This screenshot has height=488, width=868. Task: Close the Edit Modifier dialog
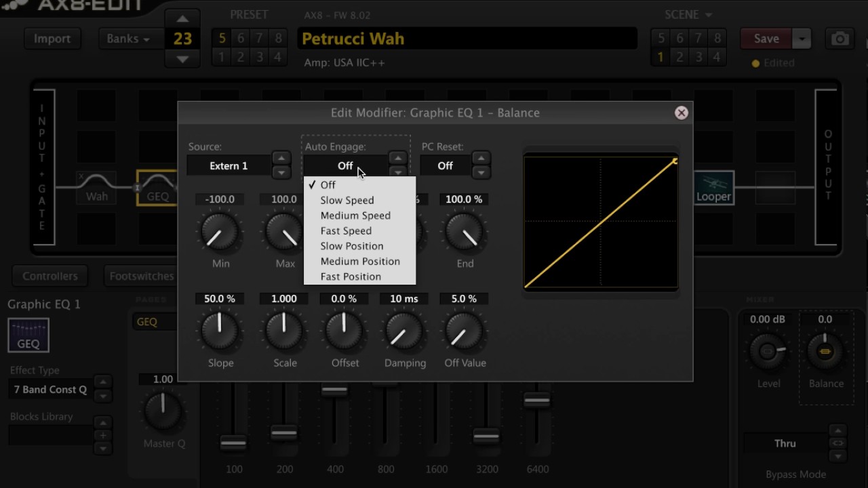(682, 113)
